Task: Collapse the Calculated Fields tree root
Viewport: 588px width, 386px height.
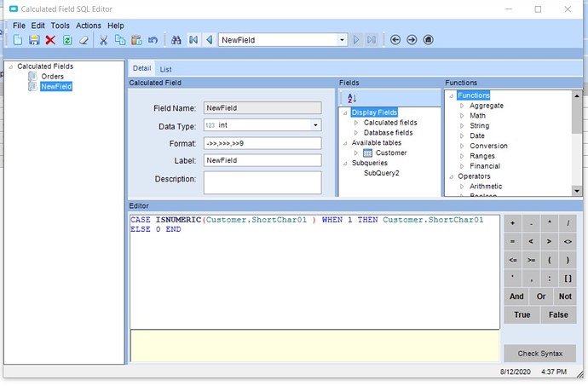Action: (x=10, y=66)
